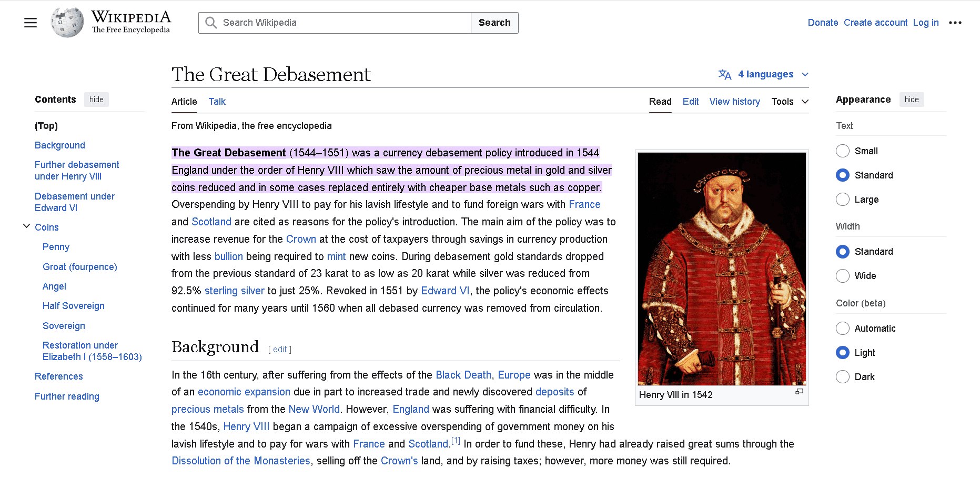This screenshot has height=477, width=980.
Task: Open the Henry VIII portrait thumbnail
Action: pyautogui.click(x=722, y=269)
